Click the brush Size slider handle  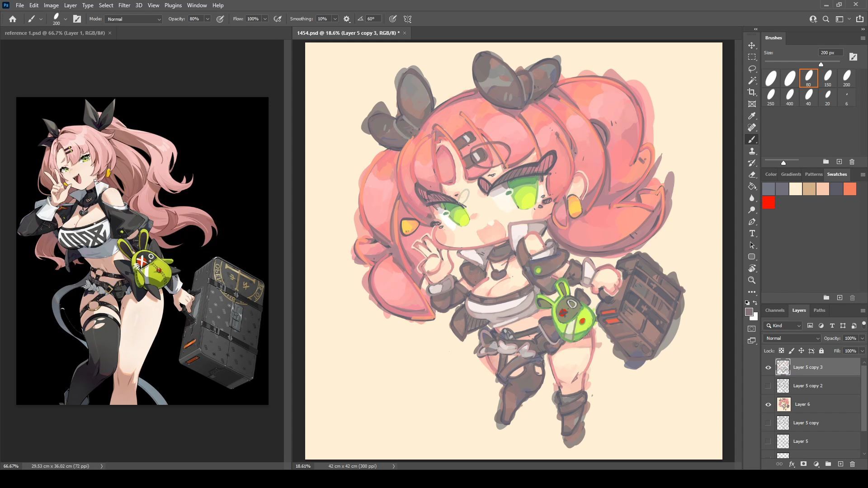coord(821,65)
